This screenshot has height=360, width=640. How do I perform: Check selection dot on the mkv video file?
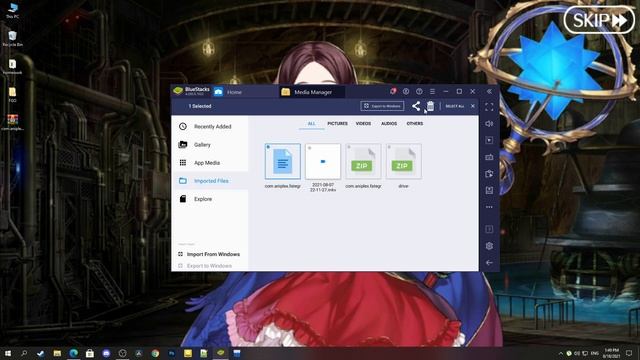point(309,147)
